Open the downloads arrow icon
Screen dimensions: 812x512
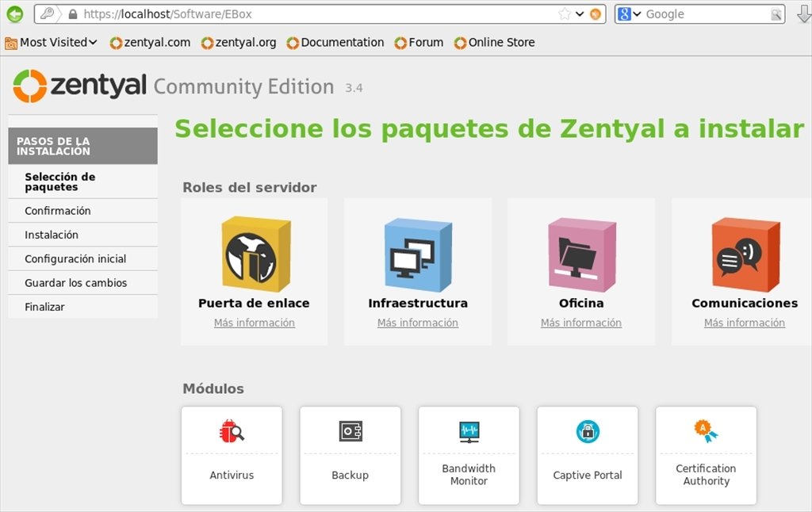804,14
